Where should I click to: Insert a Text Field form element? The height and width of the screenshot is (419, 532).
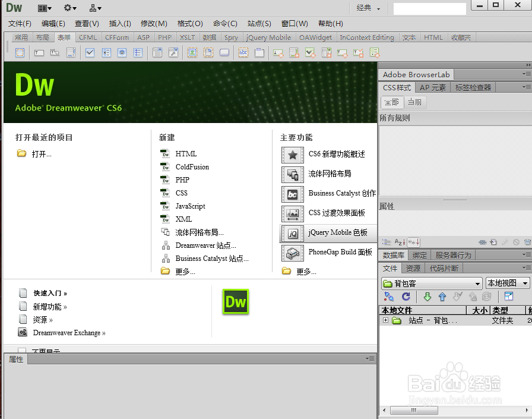click(39, 53)
